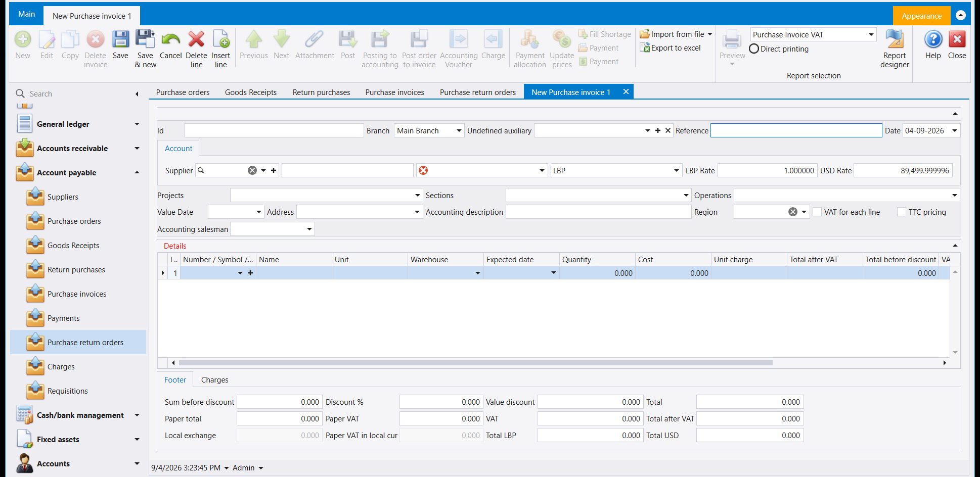Clear the Undefined auxiliary with X icon
Screen dimensions: 980x477
click(x=668, y=130)
